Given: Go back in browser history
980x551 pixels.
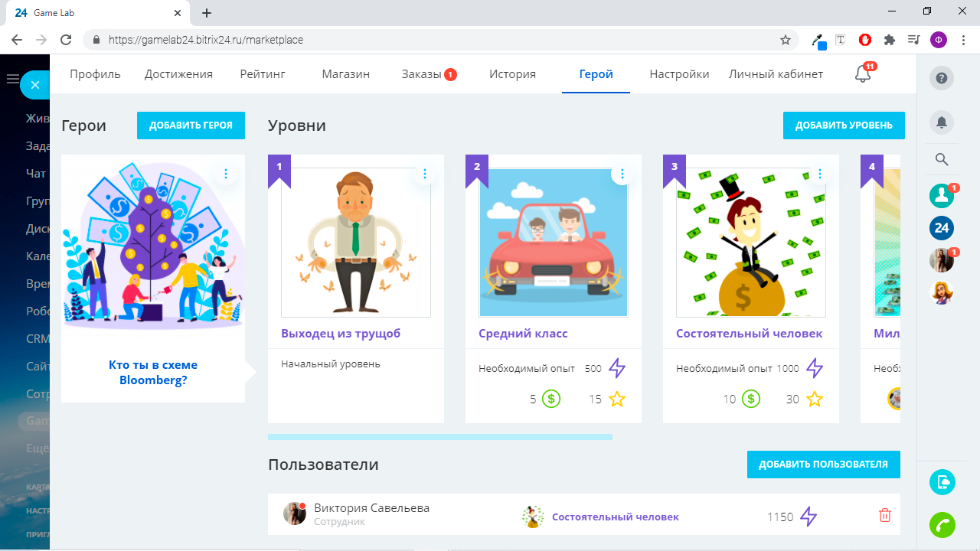Looking at the screenshot, I should click(17, 40).
